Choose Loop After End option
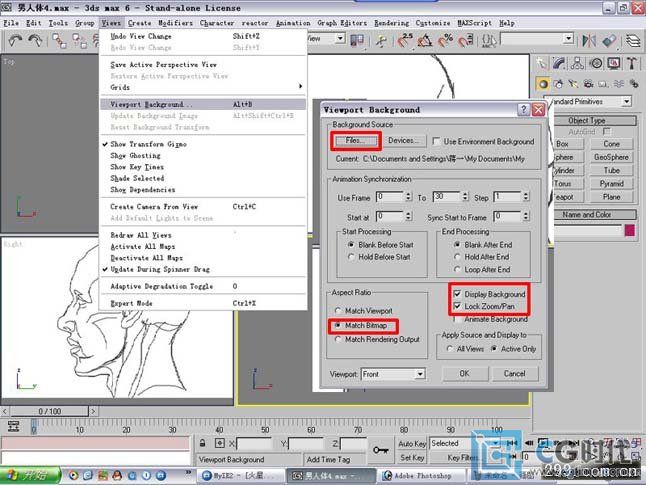Image resolution: width=646 pixels, height=485 pixels. click(x=457, y=269)
